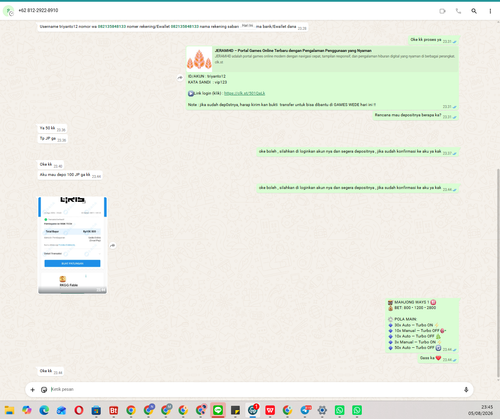Click '50x Auto – Turbo OFF' line
Screen dimensions: 500x419
click(415, 348)
